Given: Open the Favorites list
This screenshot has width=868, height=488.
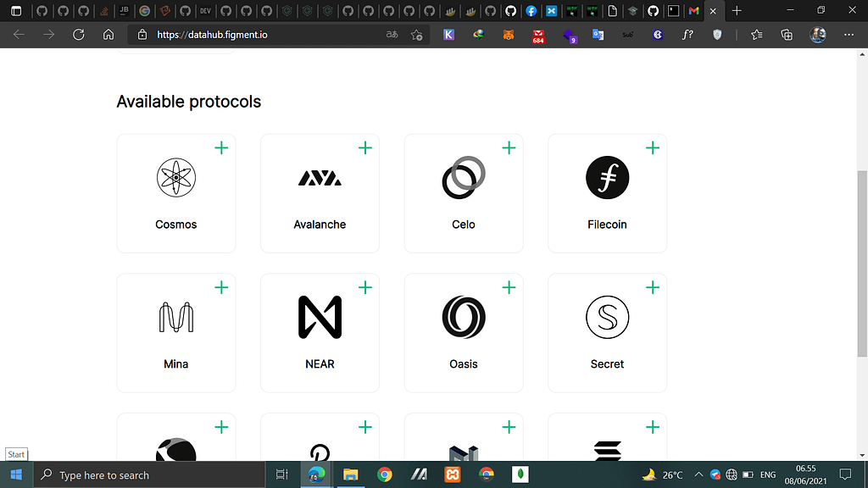Looking at the screenshot, I should [x=757, y=35].
